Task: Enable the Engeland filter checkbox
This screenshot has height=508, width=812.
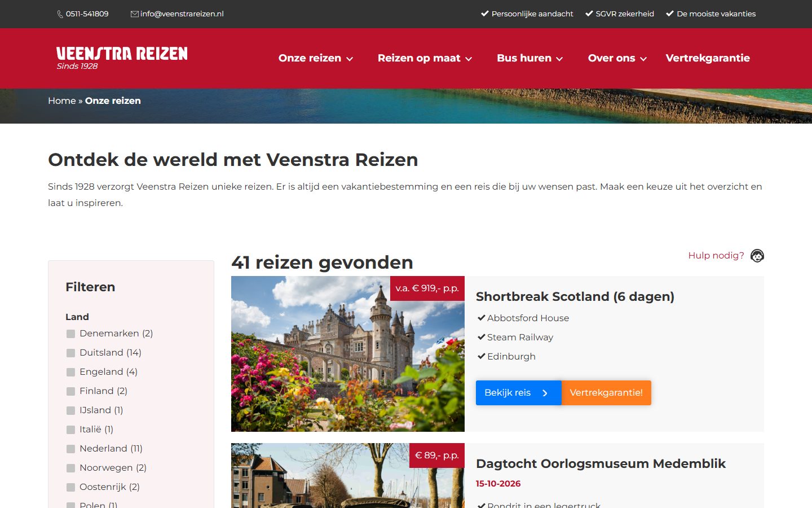Action: [x=70, y=372]
